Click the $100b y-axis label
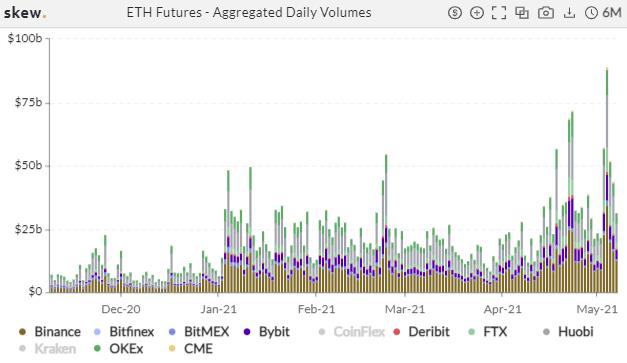This screenshot has width=627, height=363. click(x=25, y=38)
